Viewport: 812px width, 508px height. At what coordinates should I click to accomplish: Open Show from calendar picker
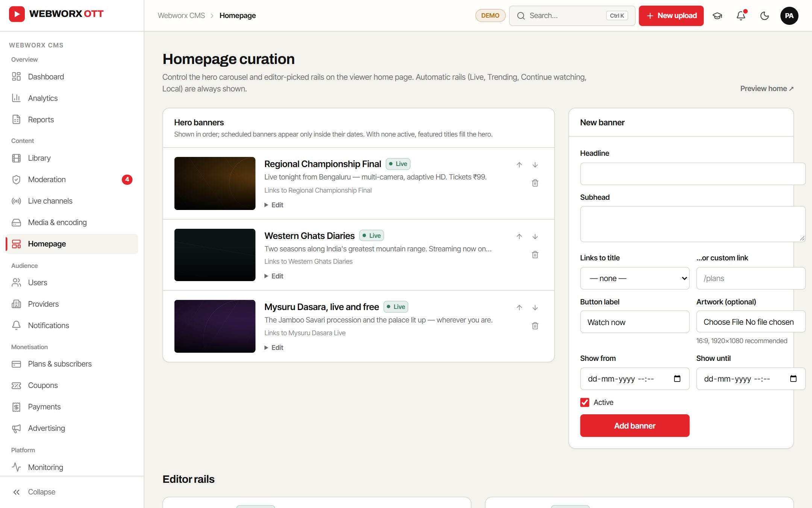pos(677,379)
